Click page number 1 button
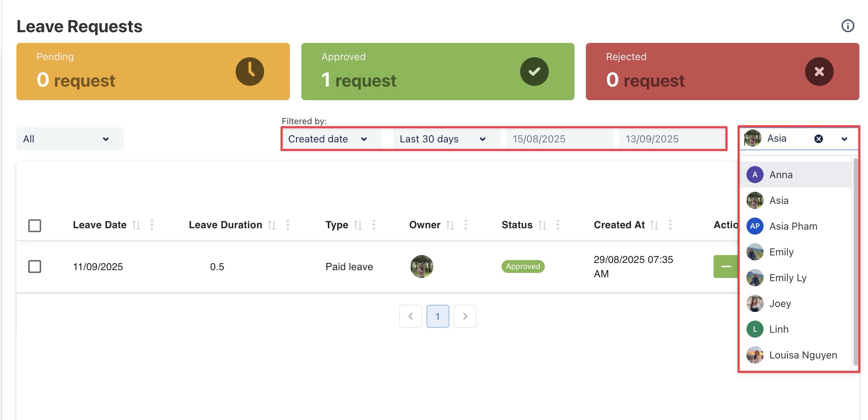The height and width of the screenshot is (420, 868). 438,316
